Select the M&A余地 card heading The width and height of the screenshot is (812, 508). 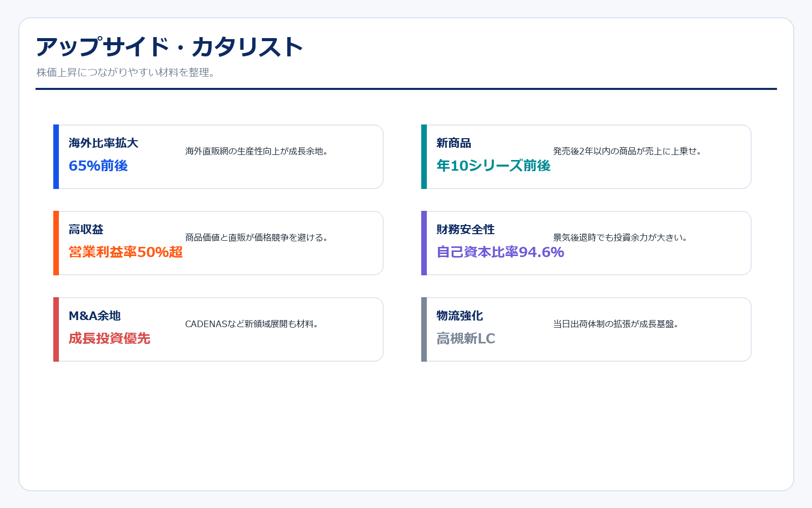click(95, 316)
